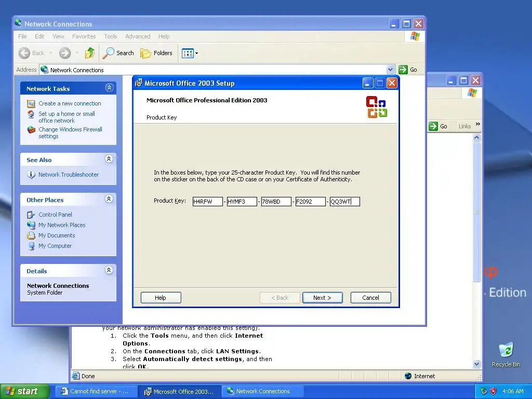Image resolution: width=532 pixels, height=399 pixels.
Task: Toggle the Folders pane button
Action: click(156, 53)
